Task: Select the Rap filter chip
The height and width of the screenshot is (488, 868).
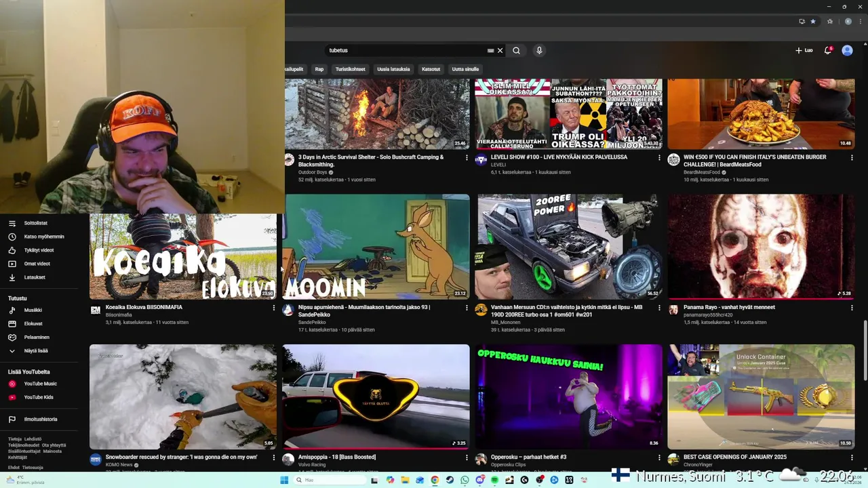Action: [319, 69]
